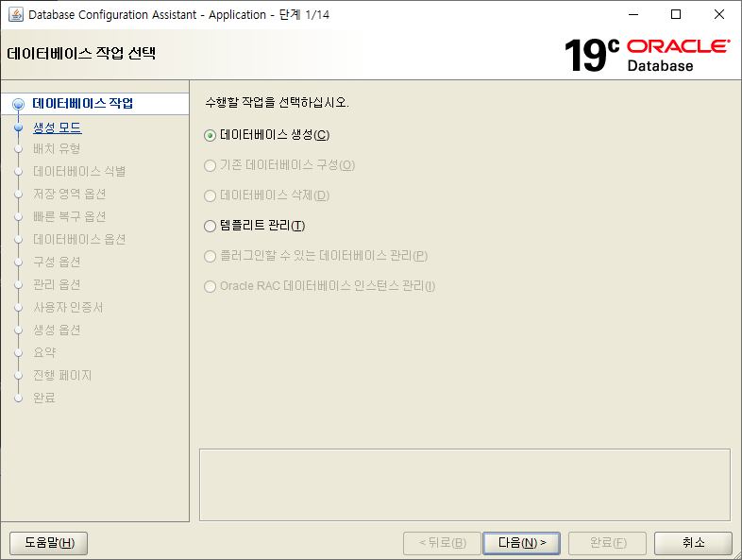Click the disabled 데이터베이스 삭제(D) radio
Image resolution: width=742 pixels, height=560 pixels.
coord(266,195)
